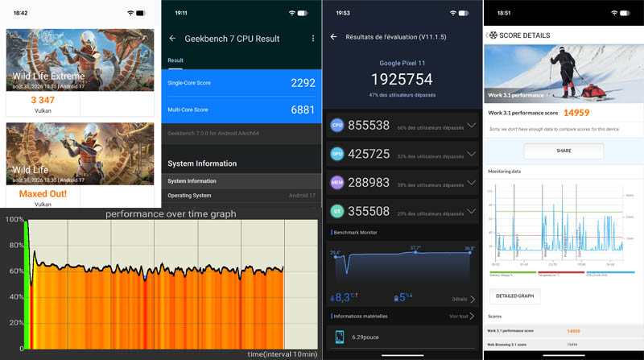Tap battery icon in Geekbench status bar
Viewport: 644px width, 360px height.
[x=303, y=13]
